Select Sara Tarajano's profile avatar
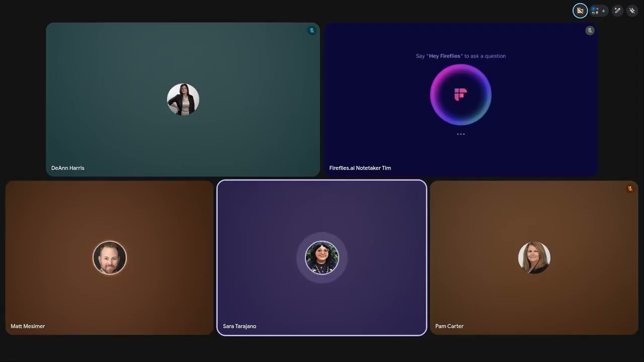This screenshot has width=644, height=362. [x=322, y=258]
